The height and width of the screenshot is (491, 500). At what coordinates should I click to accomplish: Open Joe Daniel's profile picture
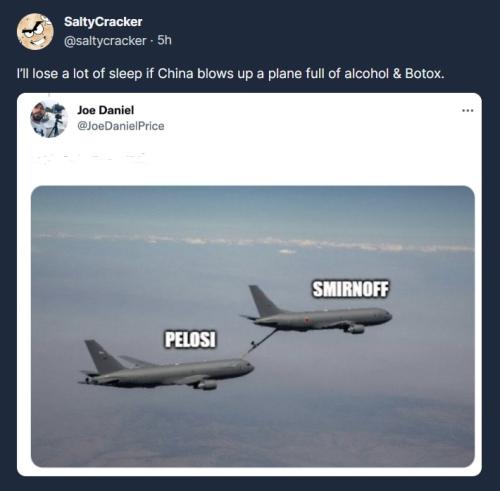(x=49, y=119)
